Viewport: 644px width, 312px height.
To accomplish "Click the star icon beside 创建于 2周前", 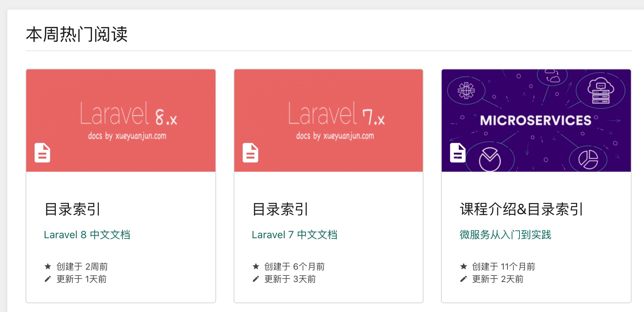I will [48, 266].
